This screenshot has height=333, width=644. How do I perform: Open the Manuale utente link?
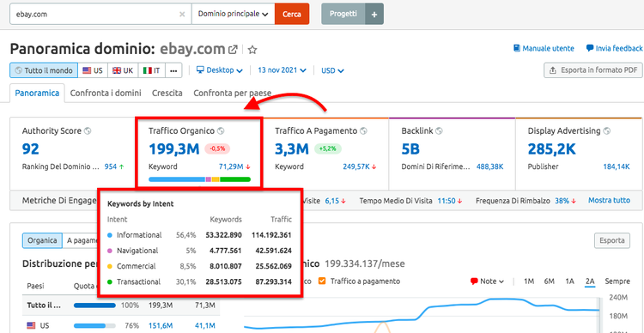pos(544,48)
